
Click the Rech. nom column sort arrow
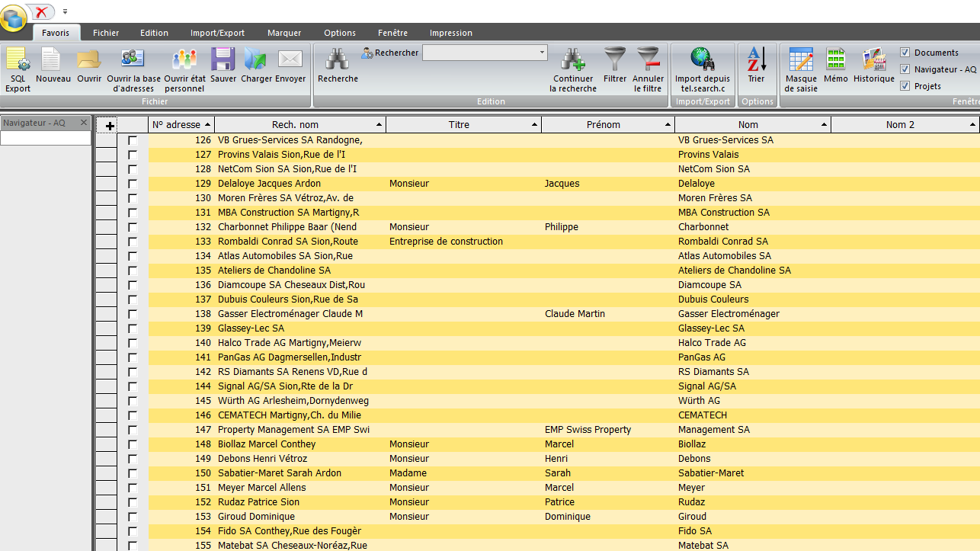[x=380, y=125]
